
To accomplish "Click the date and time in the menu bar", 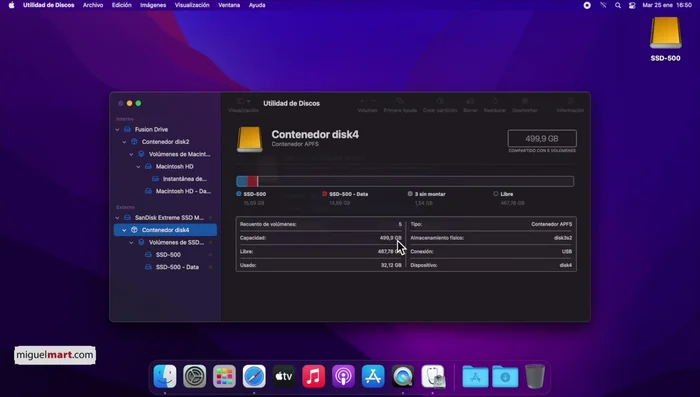I will point(667,5).
